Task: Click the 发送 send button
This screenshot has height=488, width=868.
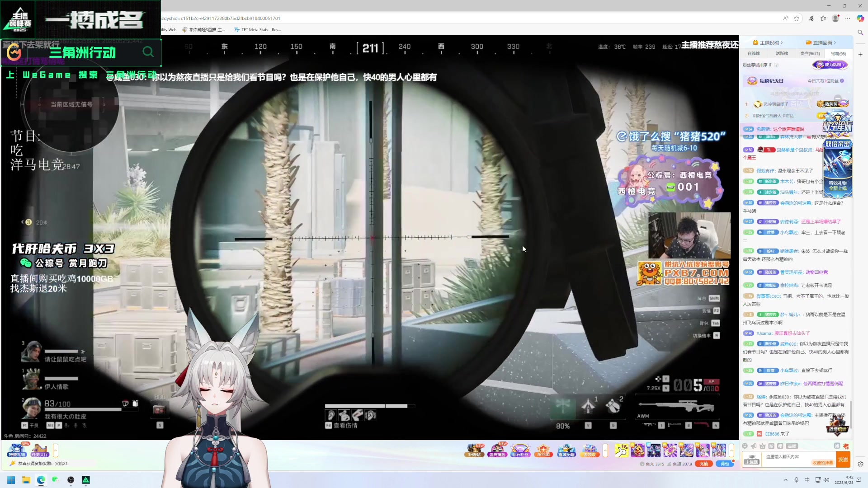Action: [x=843, y=460]
